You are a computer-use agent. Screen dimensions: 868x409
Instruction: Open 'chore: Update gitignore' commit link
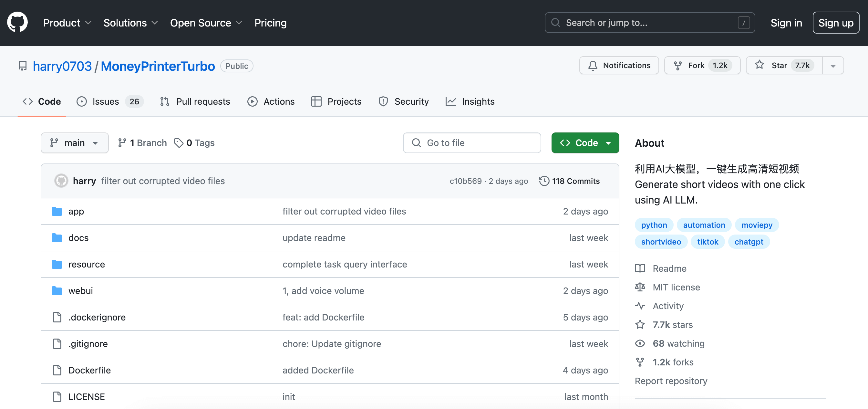tap(332, 344)
